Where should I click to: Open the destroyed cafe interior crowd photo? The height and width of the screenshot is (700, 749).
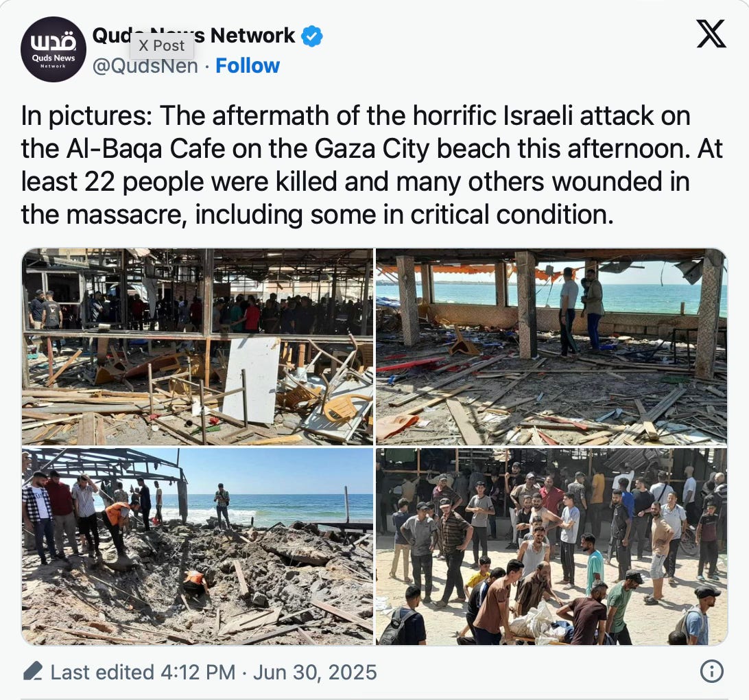[x=198, y=347]
